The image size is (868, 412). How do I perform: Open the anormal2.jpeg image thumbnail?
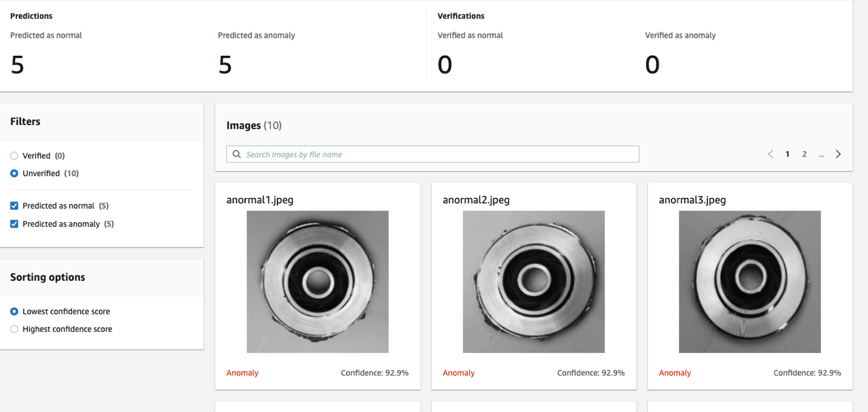(x=533, y=282)
